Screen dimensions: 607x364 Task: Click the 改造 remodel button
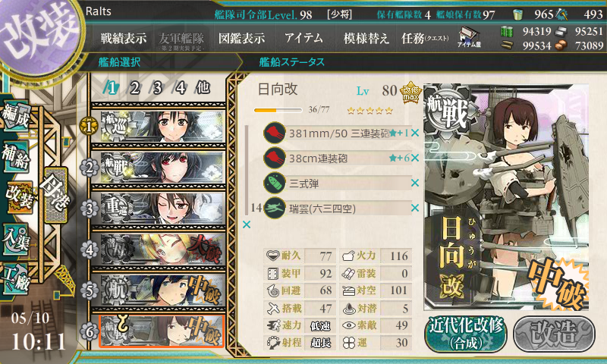554,334
